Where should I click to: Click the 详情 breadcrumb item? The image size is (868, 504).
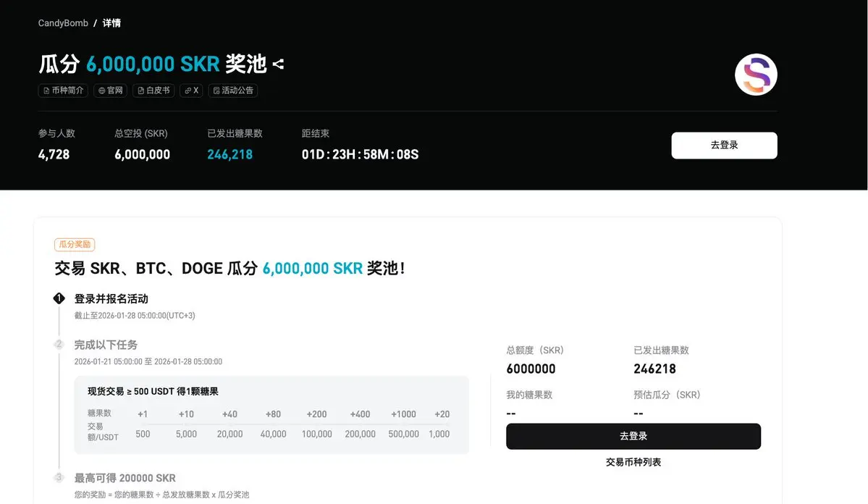[111, 23]
